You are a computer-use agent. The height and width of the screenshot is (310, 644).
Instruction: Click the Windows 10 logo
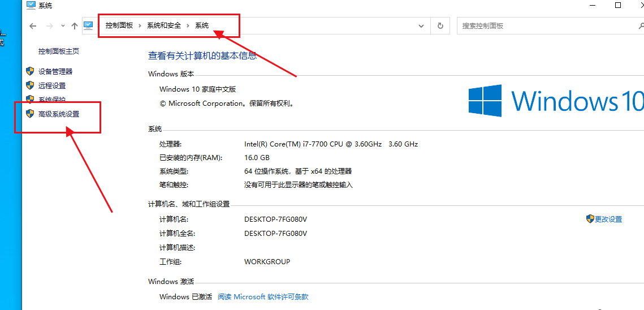(556, 100)
